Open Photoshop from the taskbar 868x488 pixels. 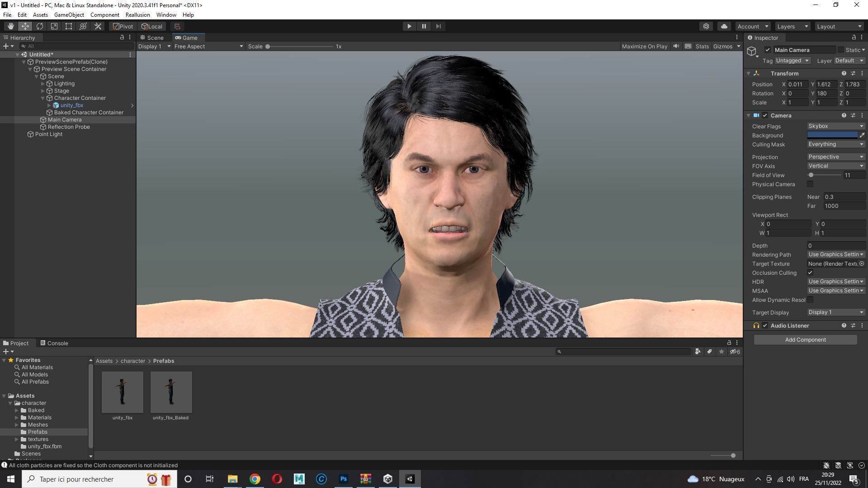343,479
